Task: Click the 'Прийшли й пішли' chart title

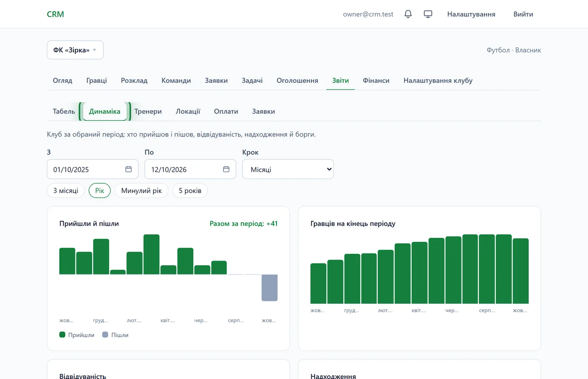Action: [x=89, y=224]
